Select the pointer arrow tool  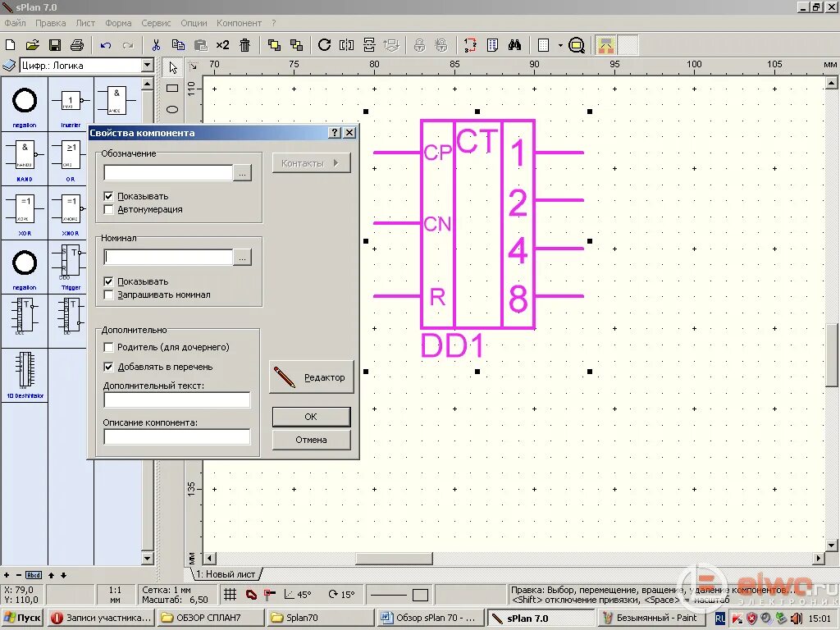coord(172,67)
